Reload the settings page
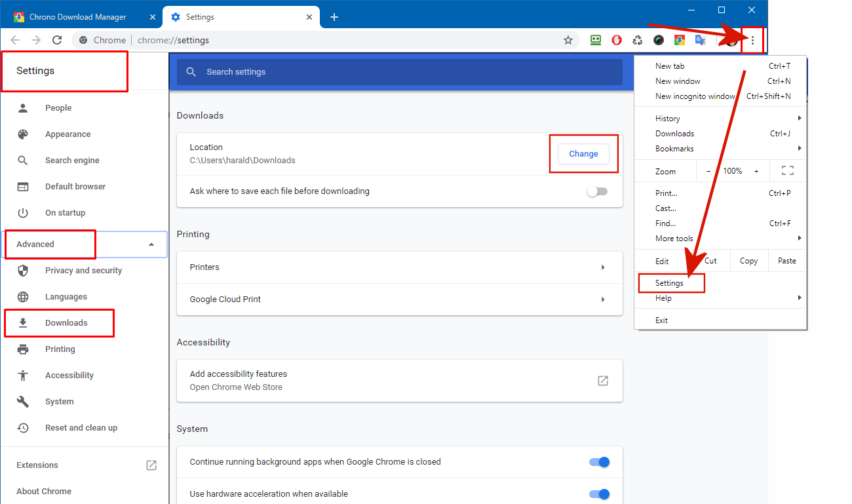Viewport: 852px width, 504px height. [x=57, y=40]
